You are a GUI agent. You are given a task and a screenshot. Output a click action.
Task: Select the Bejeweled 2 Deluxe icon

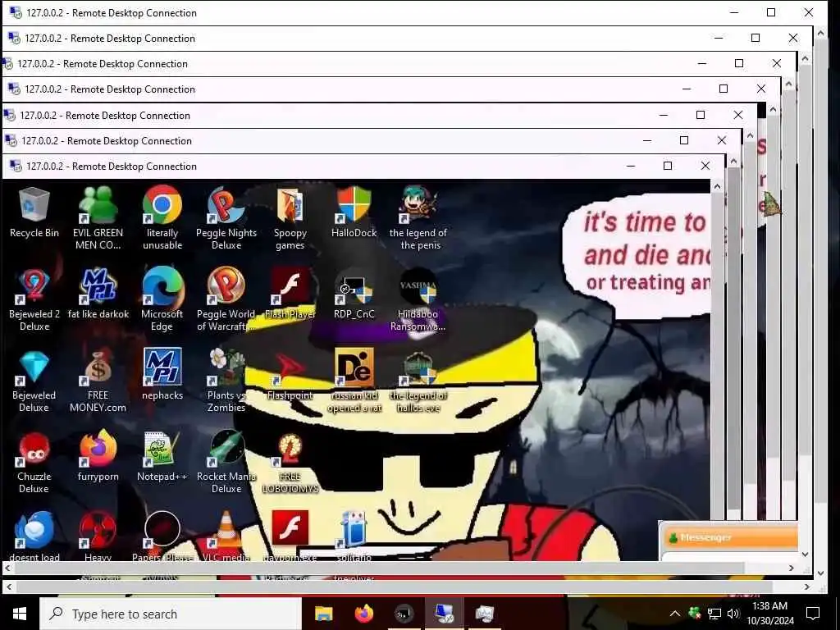pos(34,300)
